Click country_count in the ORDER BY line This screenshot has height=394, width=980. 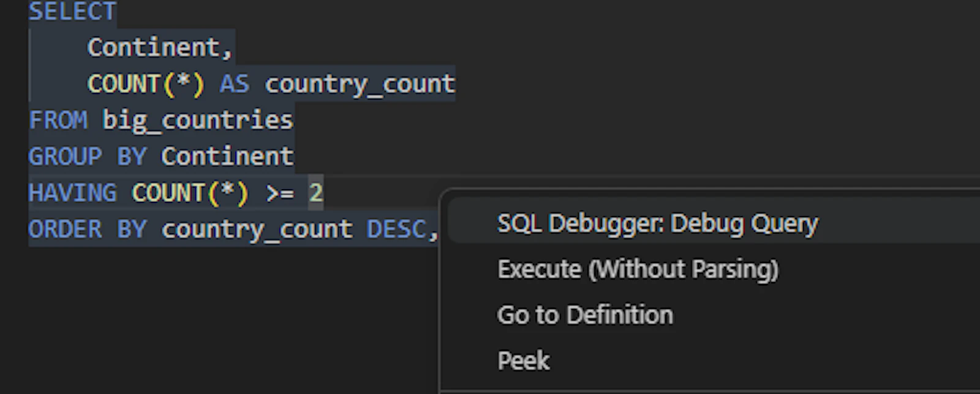pyautogui.click(x=257, y=230)
